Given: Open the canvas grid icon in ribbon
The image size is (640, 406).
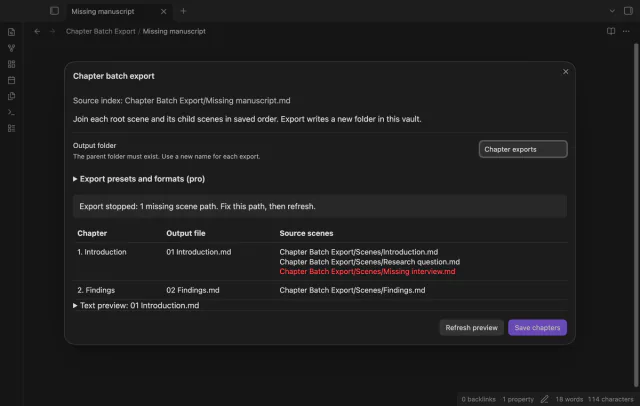Looking at the screenshot, I should (x=11, y=64).
